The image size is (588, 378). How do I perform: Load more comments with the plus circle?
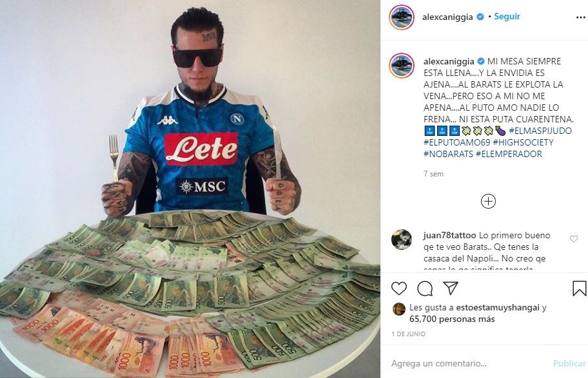click(488, 201)
